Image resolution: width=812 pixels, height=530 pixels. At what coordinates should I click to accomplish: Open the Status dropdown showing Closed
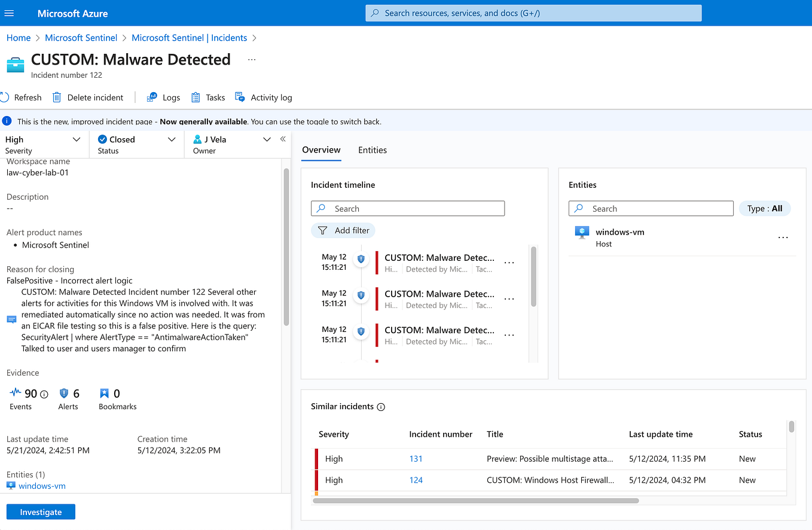click(172, 139)
